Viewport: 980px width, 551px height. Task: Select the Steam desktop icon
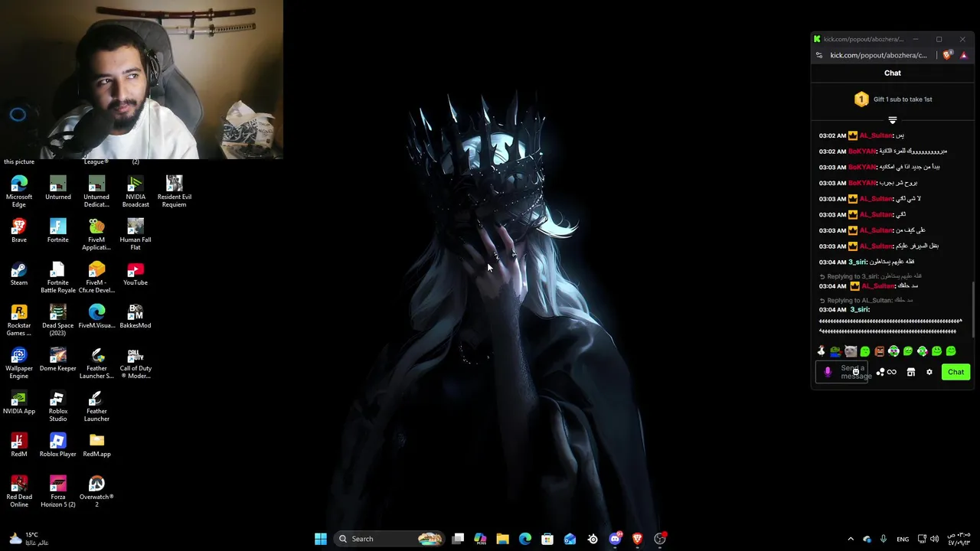coord(19,274)
